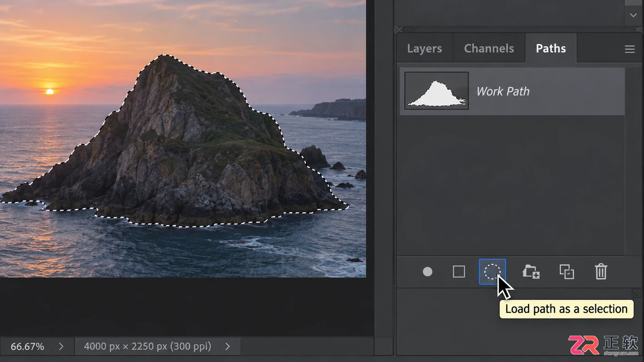Open the Paths panel hamburger menu

(x=630, y=49)
